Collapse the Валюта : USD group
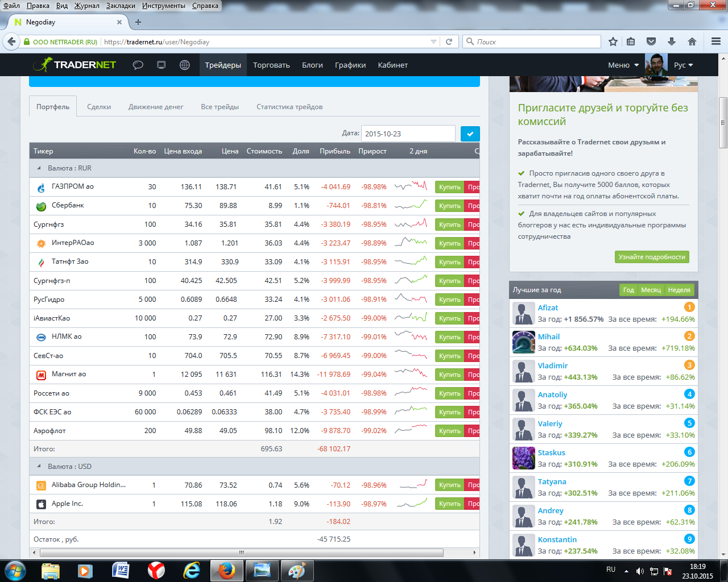 (39, 466)
